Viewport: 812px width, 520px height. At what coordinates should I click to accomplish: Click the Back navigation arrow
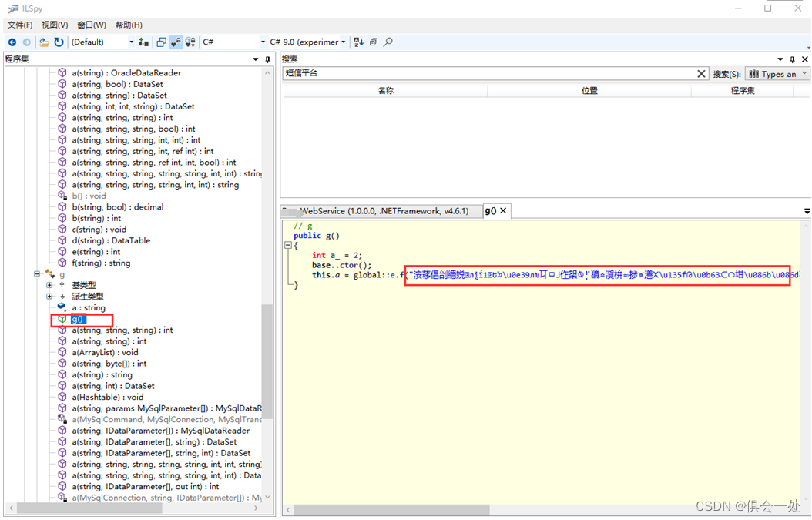[x=12, y=42]
